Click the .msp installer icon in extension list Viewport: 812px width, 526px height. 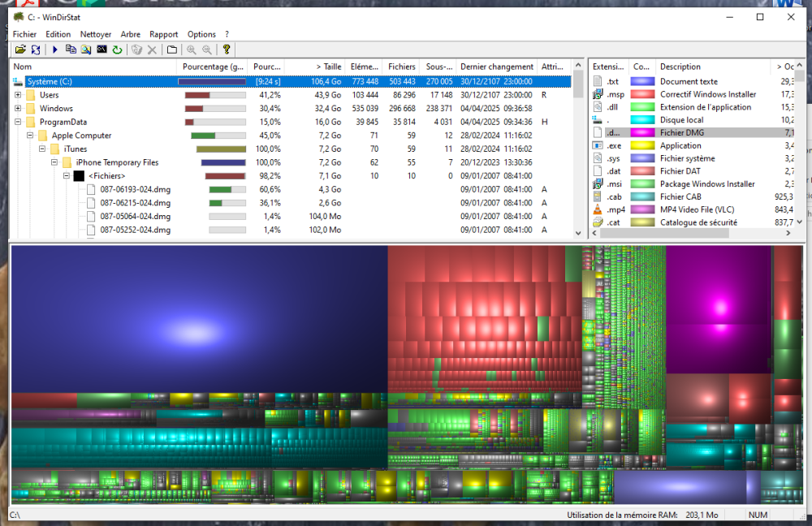(x=598, y=94)
